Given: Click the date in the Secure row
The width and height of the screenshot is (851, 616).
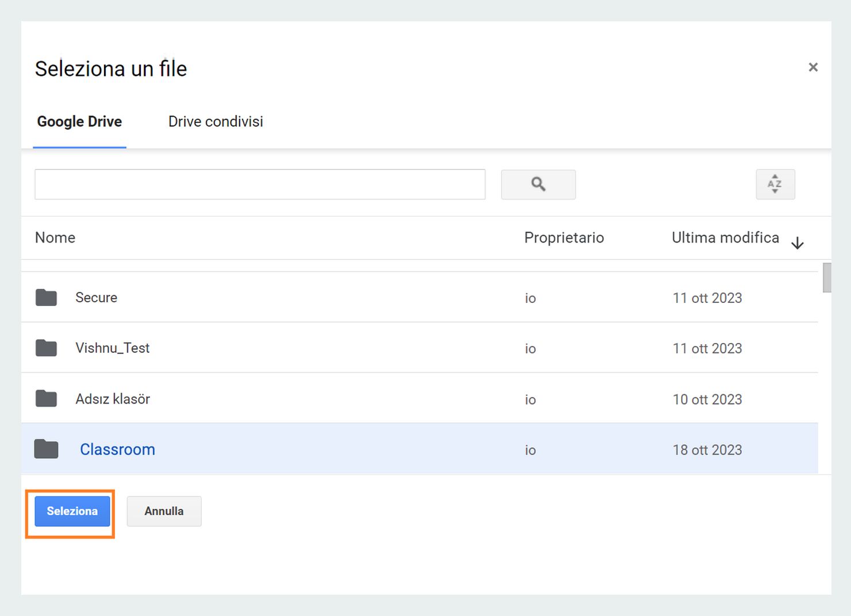Looking at the screenshot, I should [707, 298].
